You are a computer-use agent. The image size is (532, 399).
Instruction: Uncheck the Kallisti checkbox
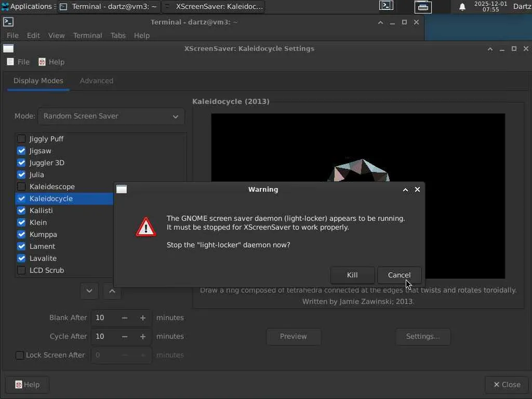click(x=21, y=210)
